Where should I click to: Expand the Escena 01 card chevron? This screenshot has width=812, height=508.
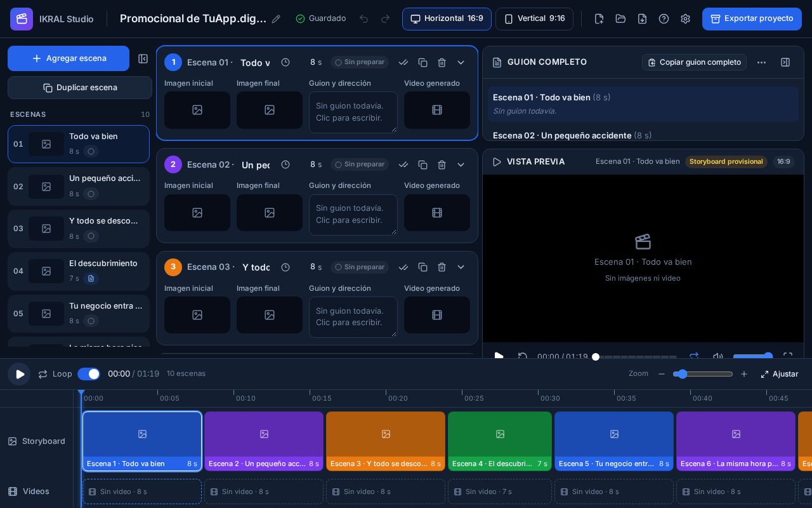(x=461, y=62)
